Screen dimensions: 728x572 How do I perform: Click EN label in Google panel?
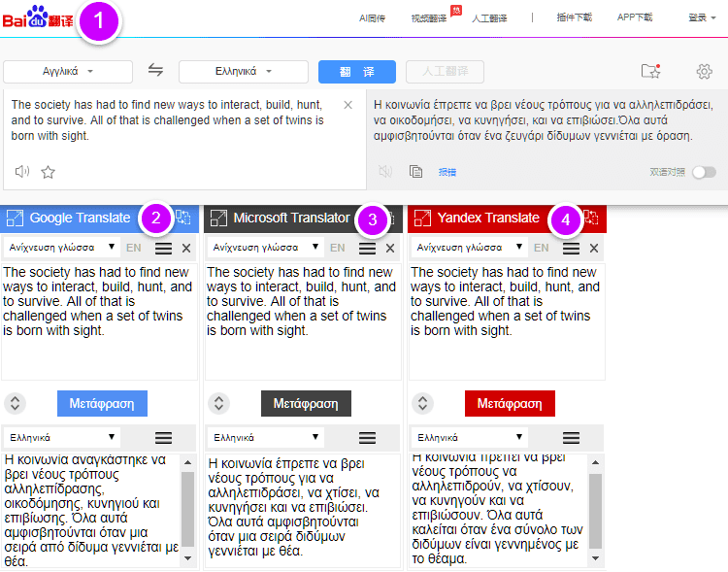[x=134, y=249]
